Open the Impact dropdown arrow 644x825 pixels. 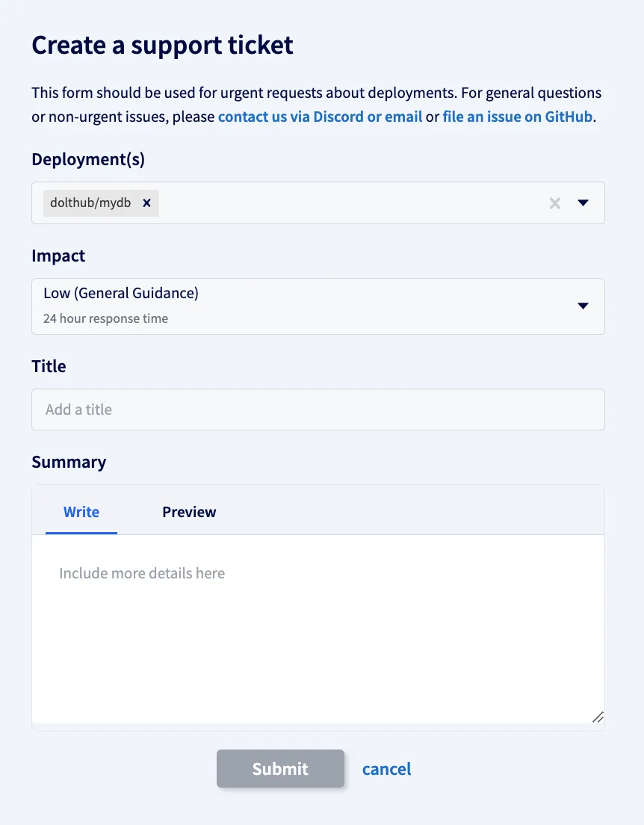583,306
